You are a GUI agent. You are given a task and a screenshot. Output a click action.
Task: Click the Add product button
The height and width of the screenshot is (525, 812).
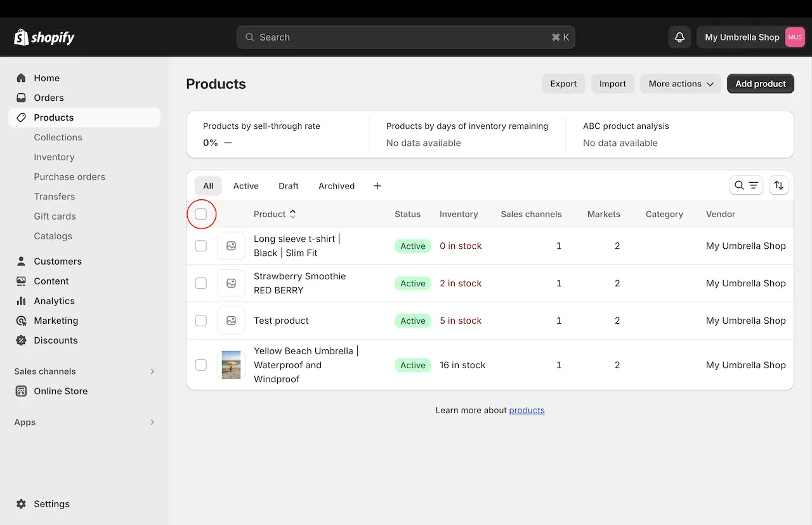pos(760,84)
